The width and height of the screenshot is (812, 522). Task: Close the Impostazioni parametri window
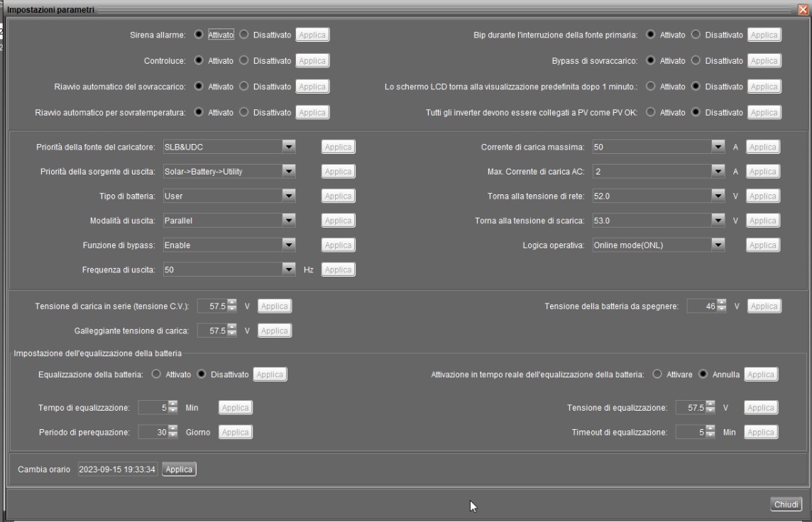pos(803,9)
